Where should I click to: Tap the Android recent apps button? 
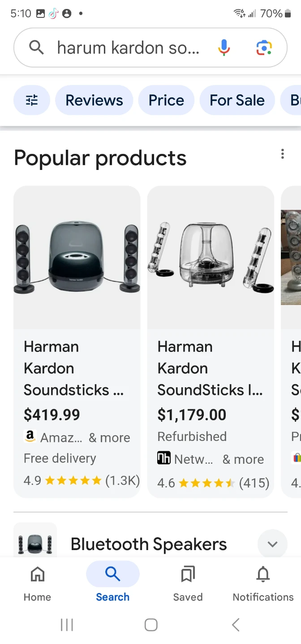tap(67, 625)
